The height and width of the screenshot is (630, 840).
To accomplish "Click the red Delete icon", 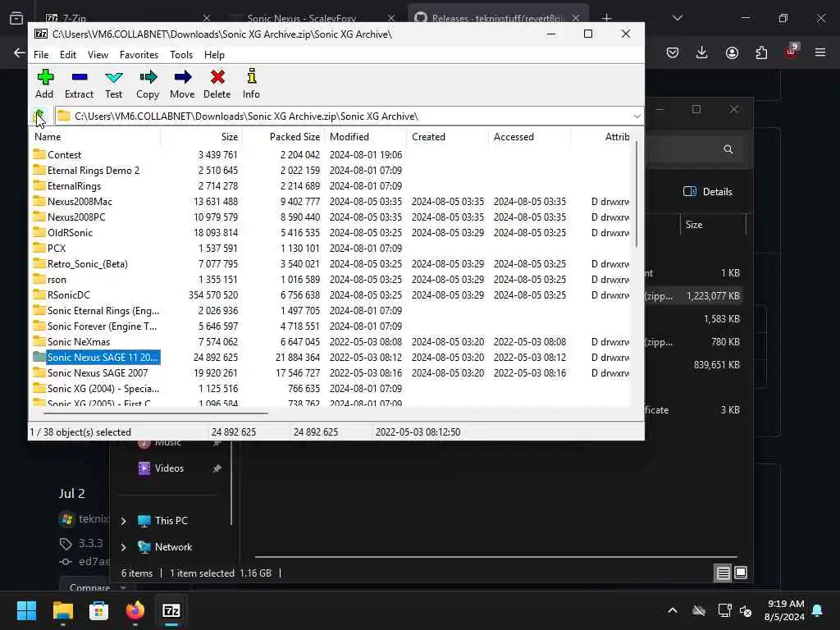I will click(217, 84).
